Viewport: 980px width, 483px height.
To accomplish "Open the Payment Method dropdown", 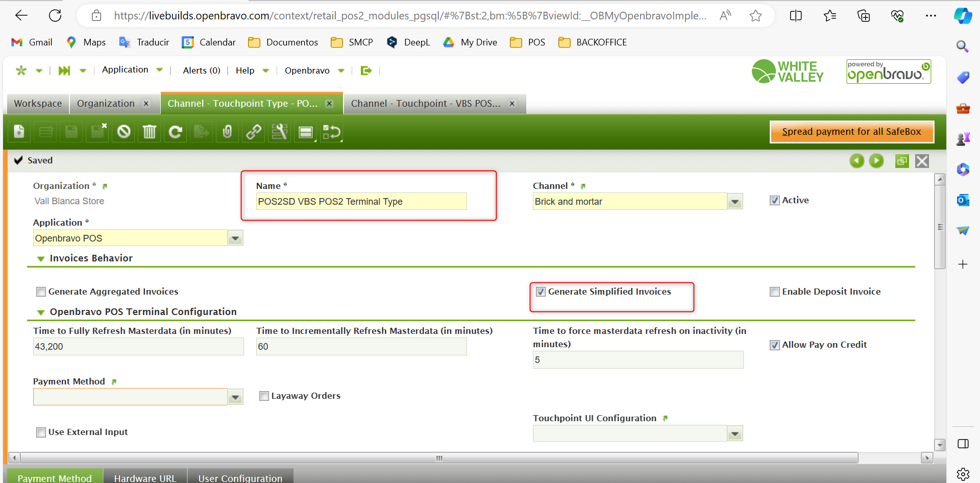I will click(235, 397).
